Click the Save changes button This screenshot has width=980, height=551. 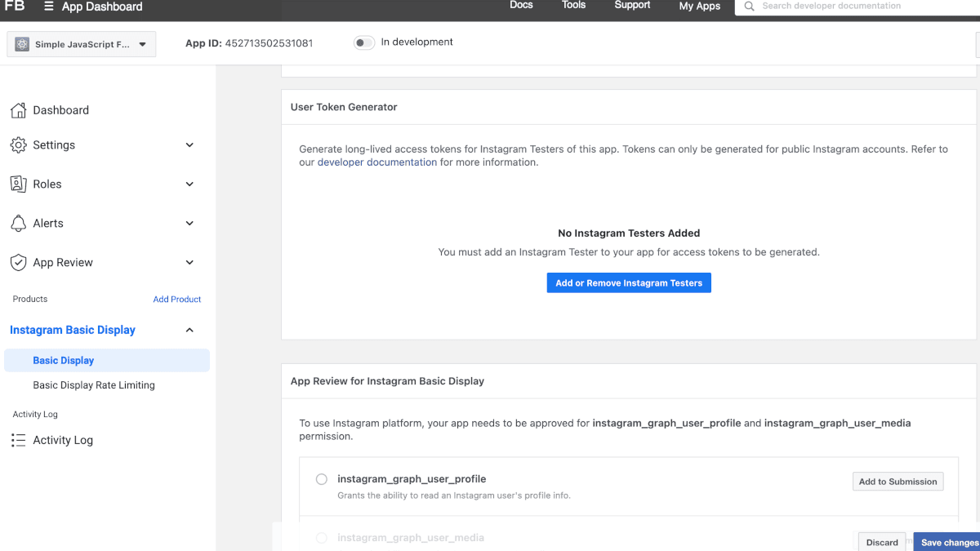[947, 542]
